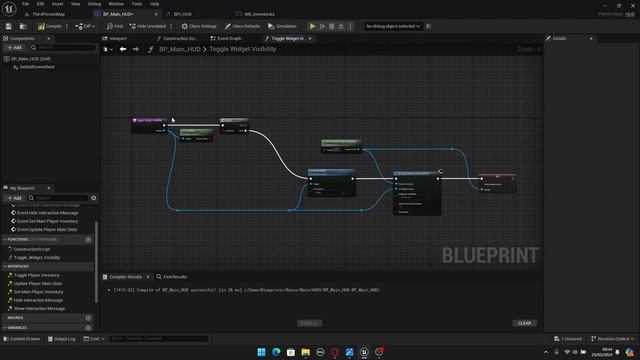The height and width of the screenshot is (360, 640).
Task: Expand the Variables section
Action: click(x=5, y=328)
